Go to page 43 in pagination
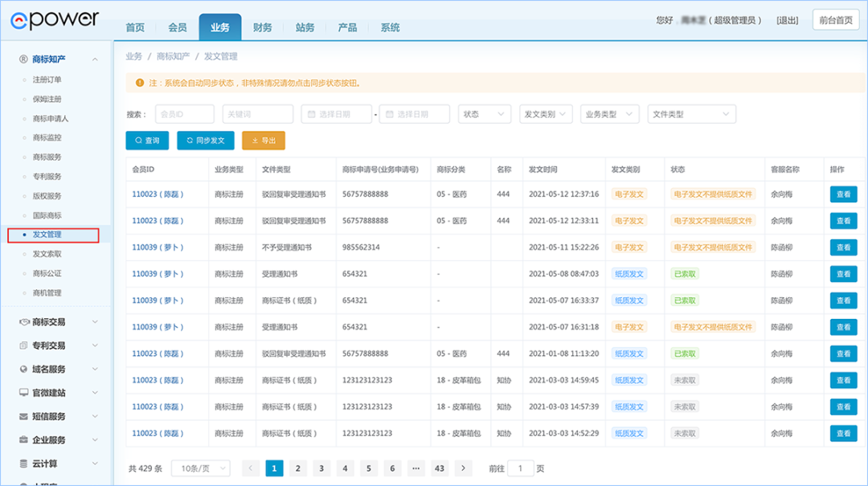The width and height of the screenshot is (868, 486). point(439,468)
